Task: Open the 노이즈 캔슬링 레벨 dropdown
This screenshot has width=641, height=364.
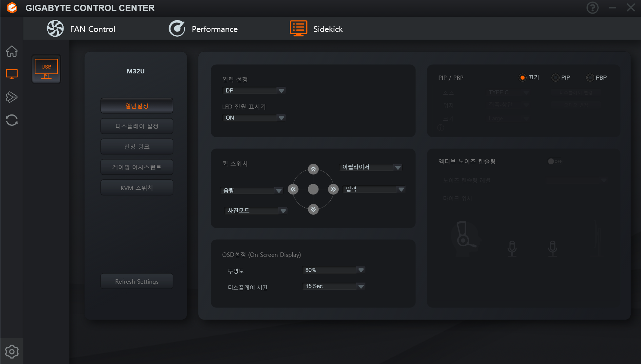Action: click(x=577, y=180)
